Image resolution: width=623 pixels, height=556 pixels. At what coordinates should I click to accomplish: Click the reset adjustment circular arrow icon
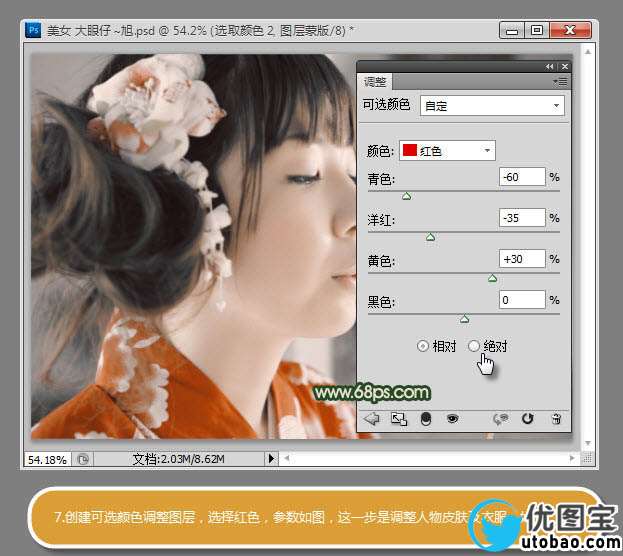[527, 418]
